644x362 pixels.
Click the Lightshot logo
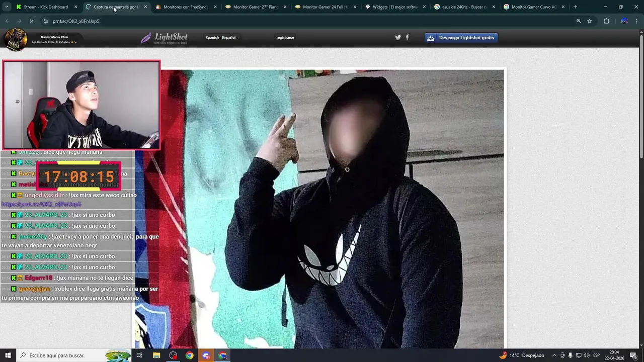(164, 38)
